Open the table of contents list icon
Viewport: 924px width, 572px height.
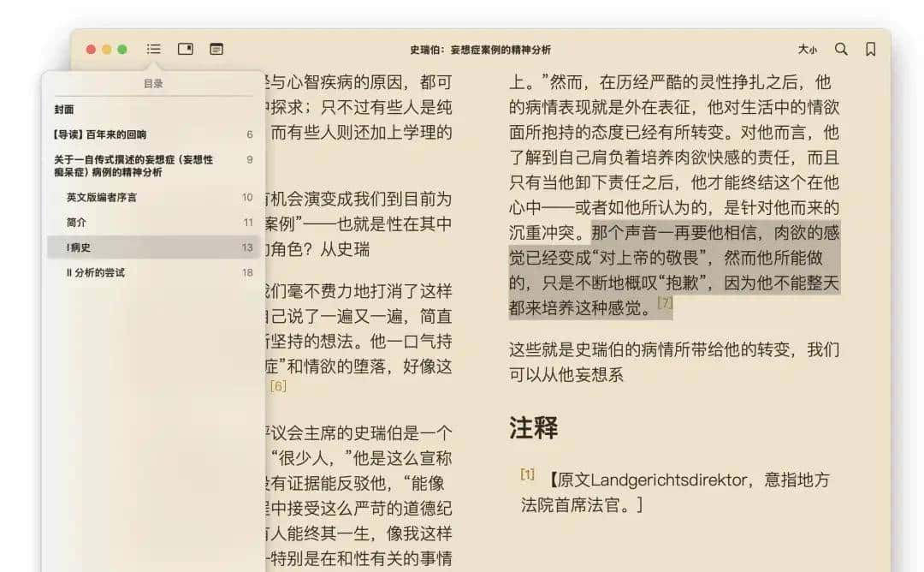point(153,49)
